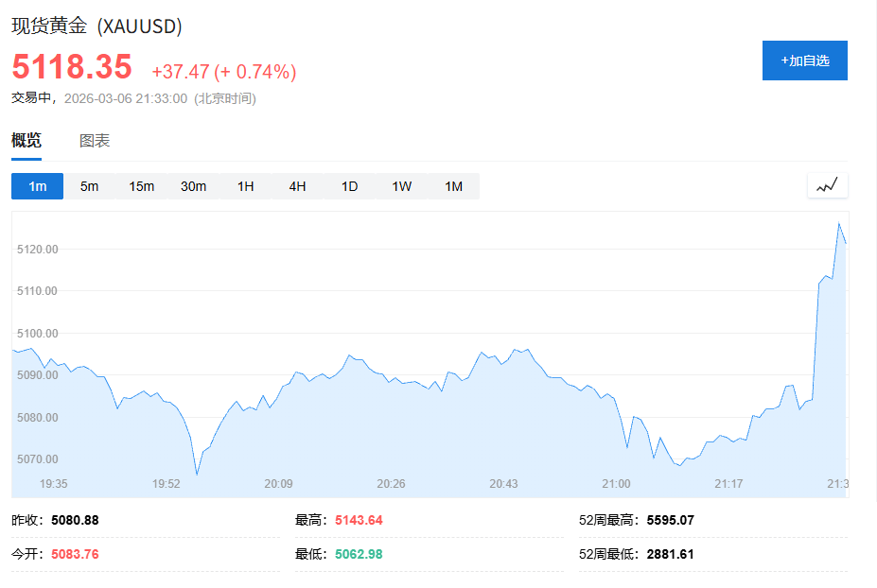Click the current price 5118.35
This screenshot has height=588, width=877.
click(x=72, y=68)
